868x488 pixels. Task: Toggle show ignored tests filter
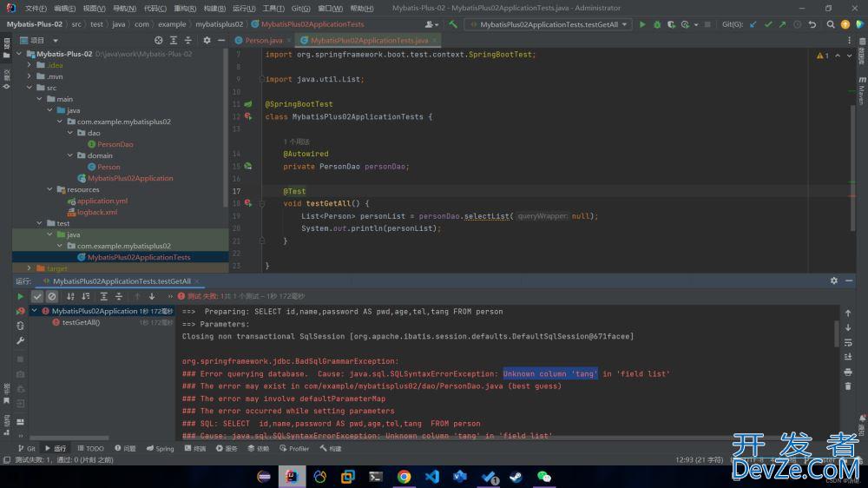(x=52, y=296)
